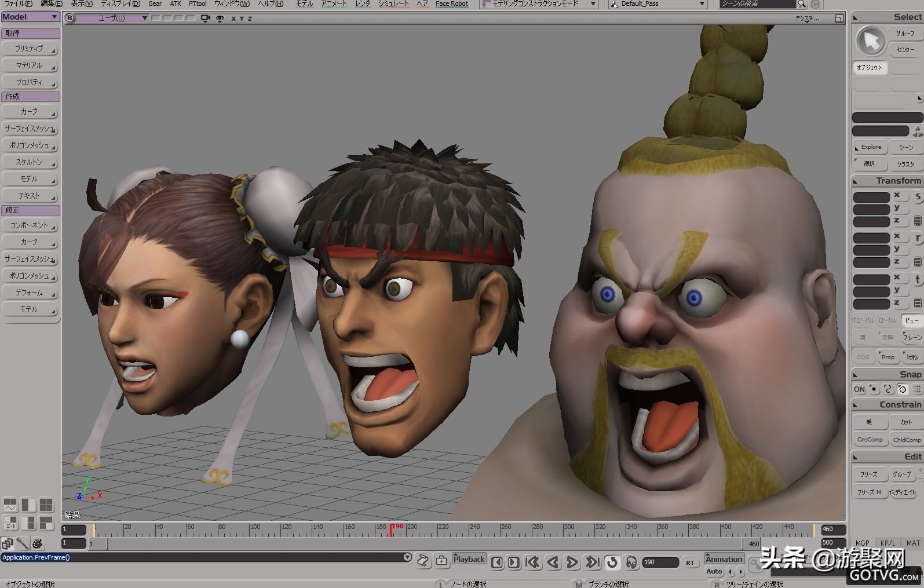Toggle Snap ON button
The image size is (924, 588).
(859, 389)
